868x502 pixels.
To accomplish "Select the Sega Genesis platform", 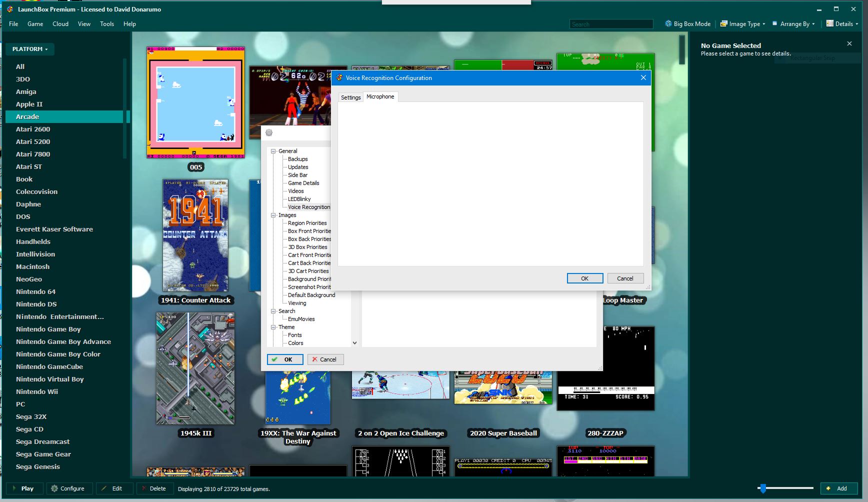I will [x=38, y=466].
